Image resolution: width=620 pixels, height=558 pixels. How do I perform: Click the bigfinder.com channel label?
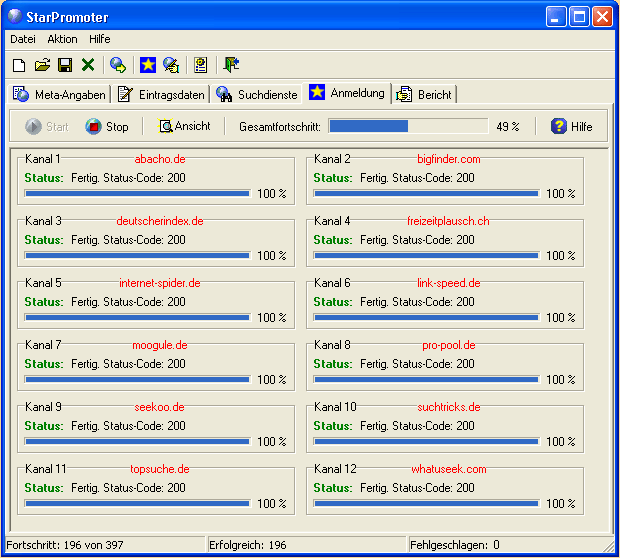tap(449, 159)
